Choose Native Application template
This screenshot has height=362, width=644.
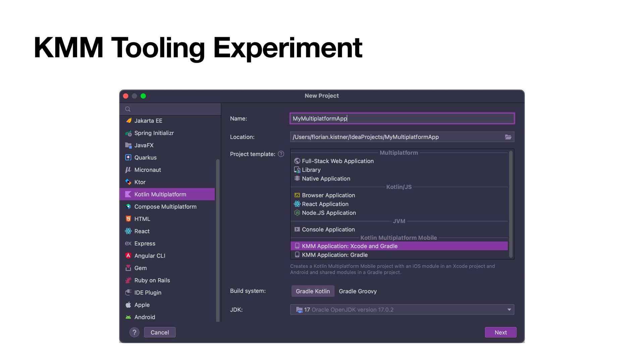[x=399, y=179]
